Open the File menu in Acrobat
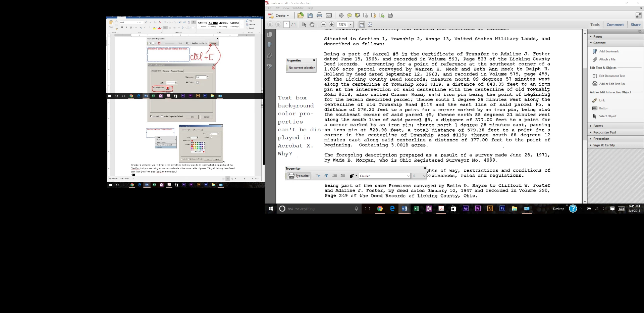644x313 pixels. click(268, 8)
